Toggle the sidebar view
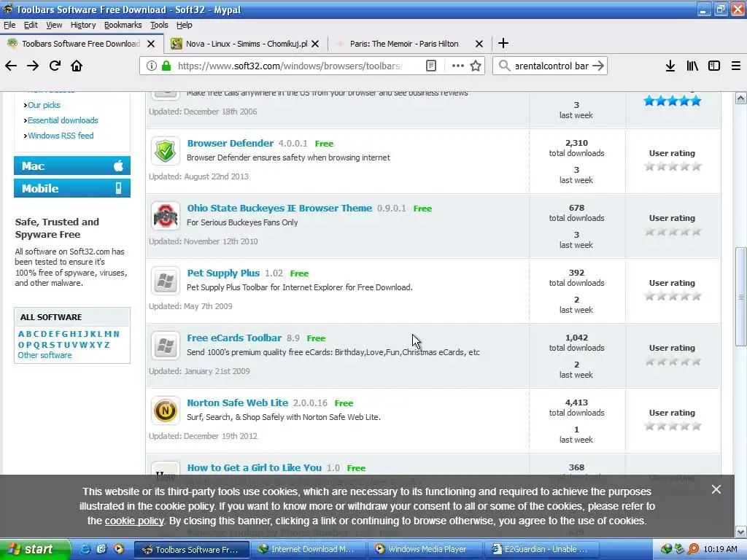The width and height of the screenshot is (747, 560). 714,66
